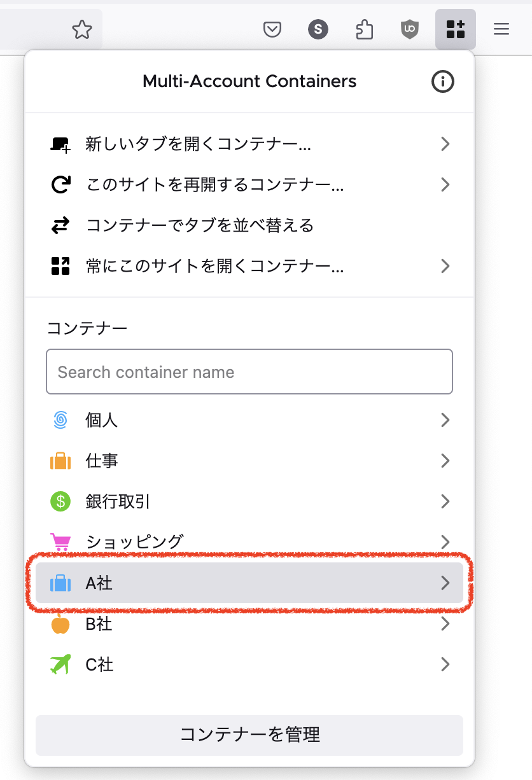Click the green dollar 銀行取引 icon

point(60,501)
